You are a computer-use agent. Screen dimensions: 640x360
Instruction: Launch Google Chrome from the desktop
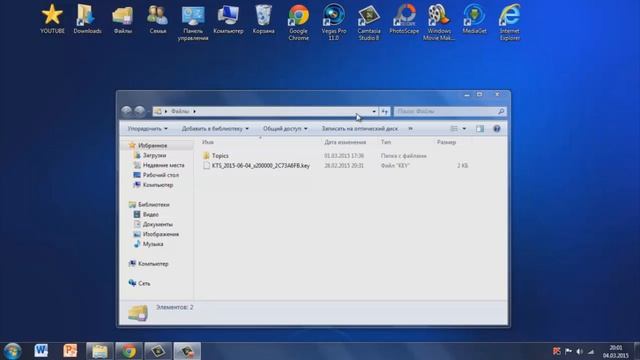[298, 22]
